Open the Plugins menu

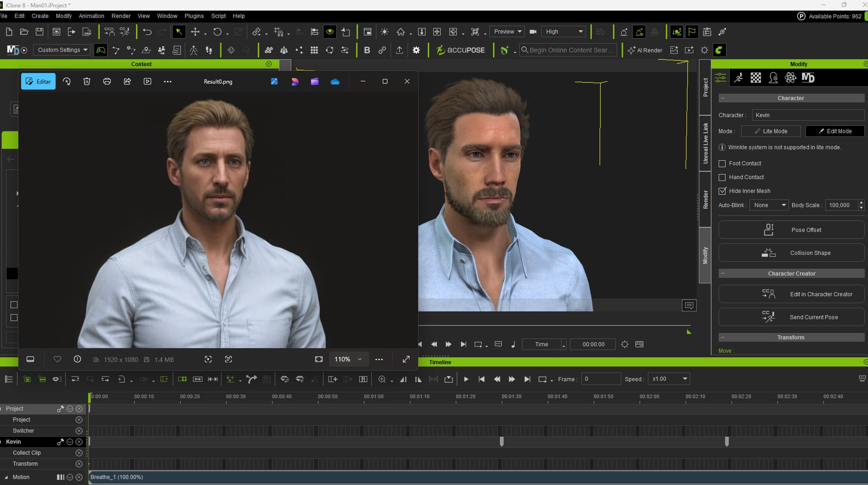click(x=194, y=16)
